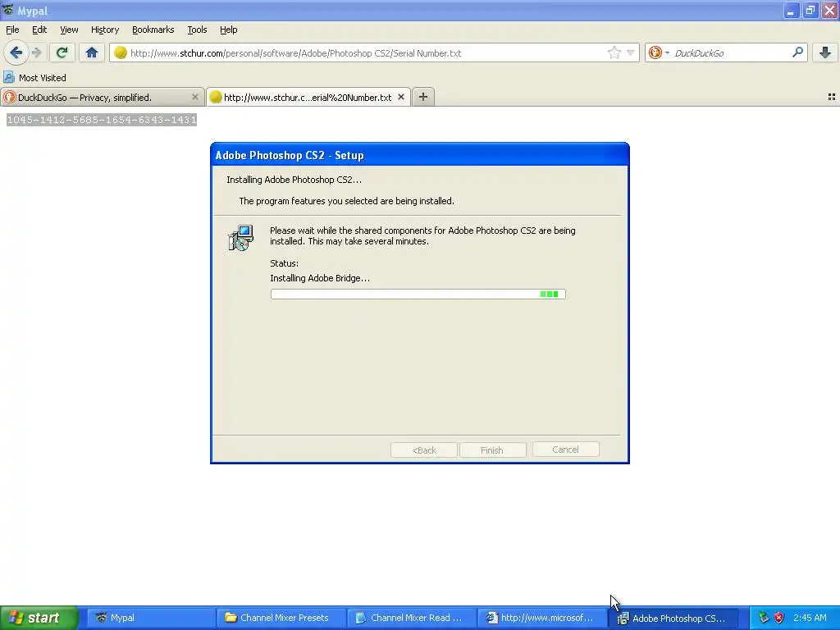Open the Windows Start menu

[x=39, y=618]
